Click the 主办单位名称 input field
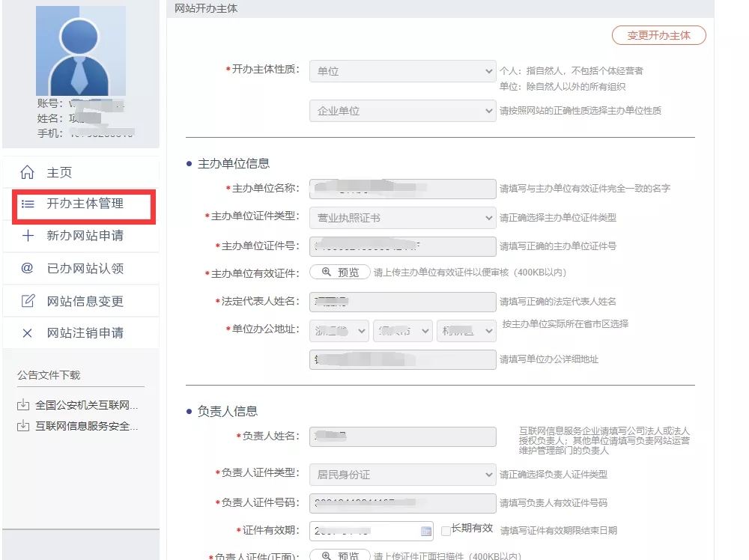Viewport: 749px width, 560px height. (402, 189)
